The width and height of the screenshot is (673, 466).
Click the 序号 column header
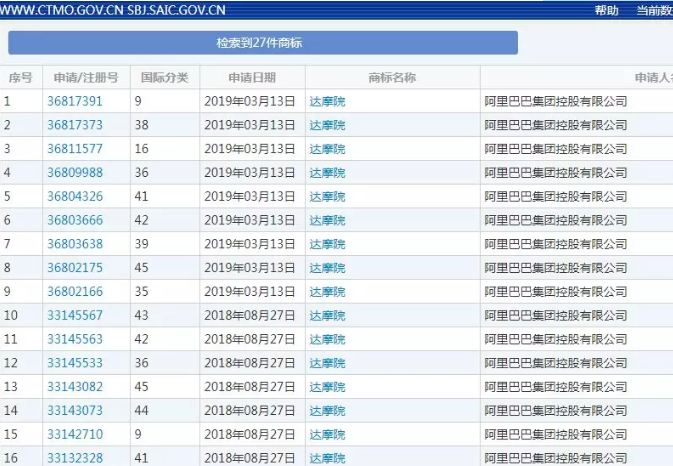[21, 78]
